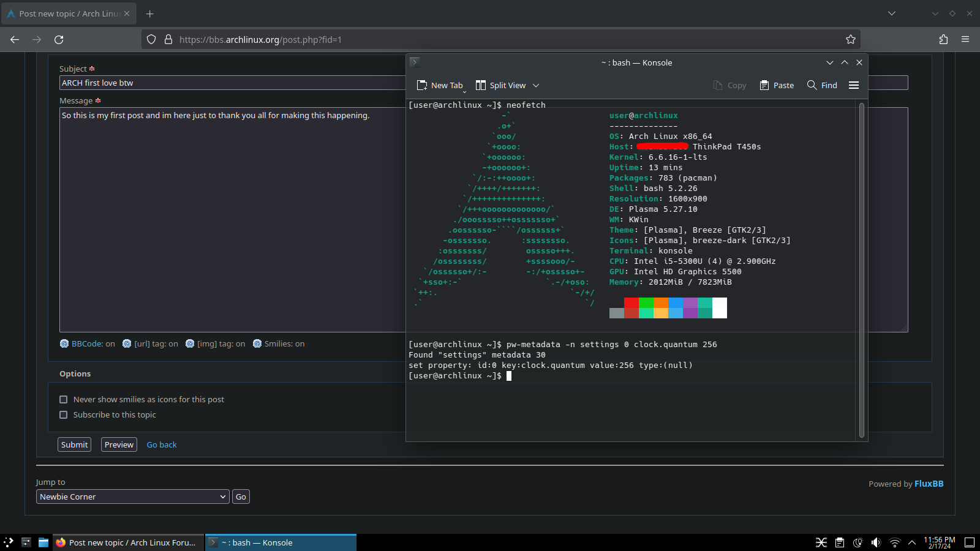
Task: Open clipboard tray icon
Action: point(840,542)
